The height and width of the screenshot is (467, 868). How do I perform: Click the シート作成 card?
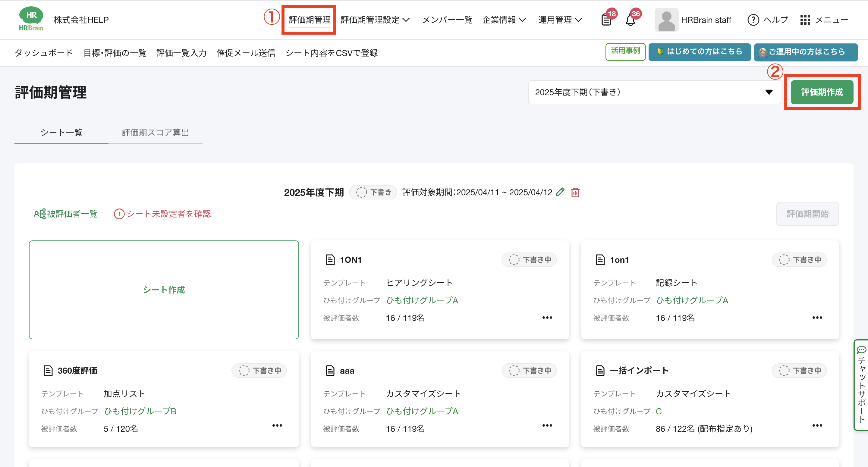coord(164,290)
